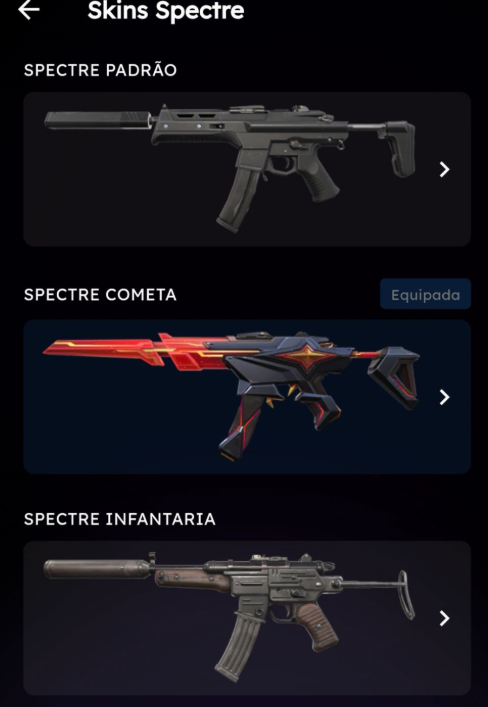Click the magazine of the default Spectre

238,199
